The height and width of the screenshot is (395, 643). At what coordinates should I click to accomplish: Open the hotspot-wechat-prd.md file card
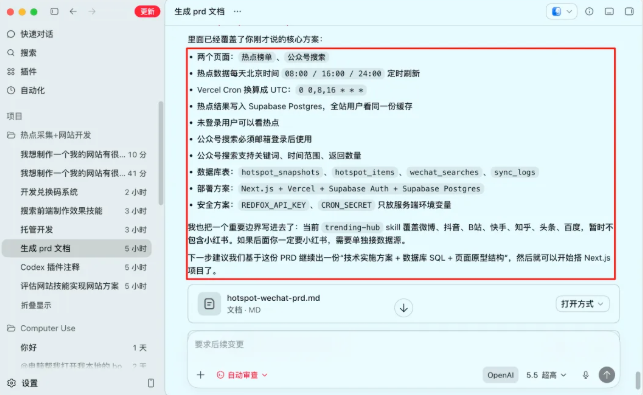click(x=404, y=304)
